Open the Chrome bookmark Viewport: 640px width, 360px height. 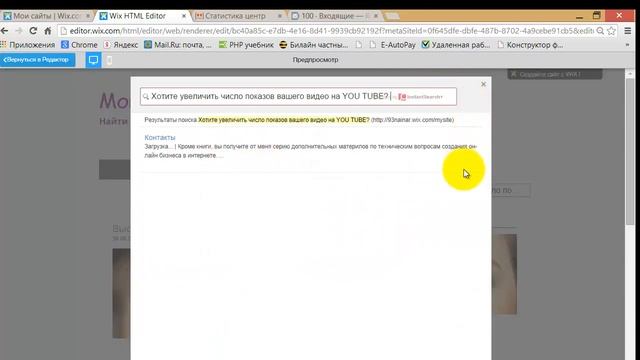79,45
